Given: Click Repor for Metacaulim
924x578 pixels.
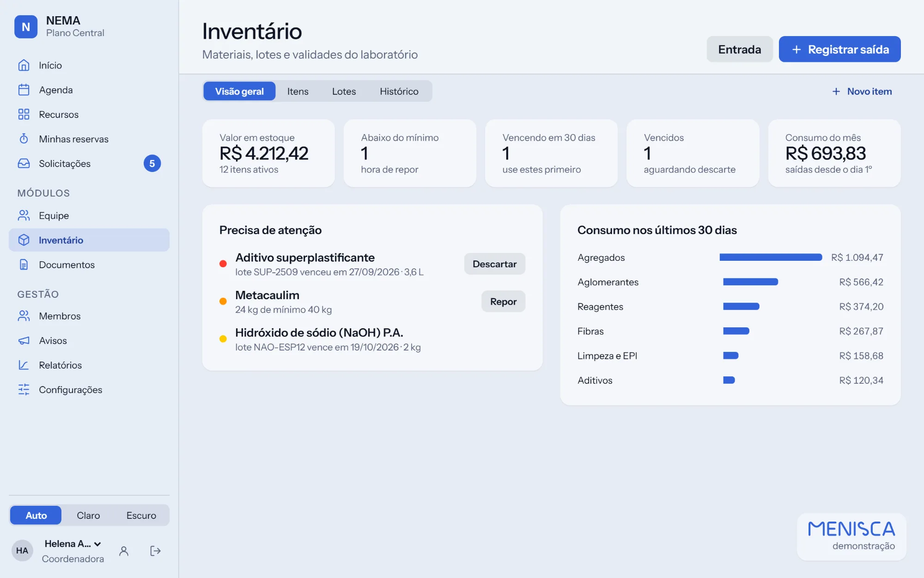Looking at the screenshot, I should [x=503, y=301].
